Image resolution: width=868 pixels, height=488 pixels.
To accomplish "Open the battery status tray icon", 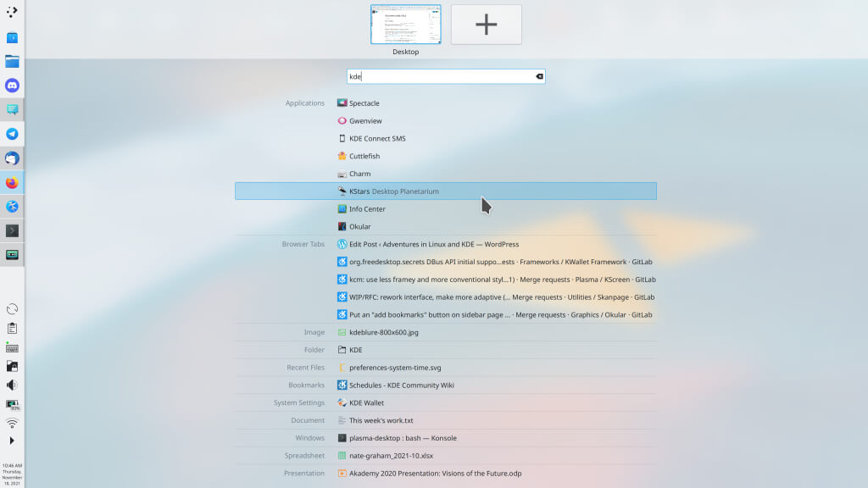I will 12,405.
